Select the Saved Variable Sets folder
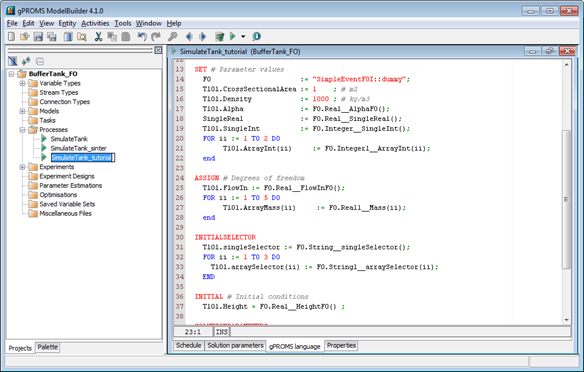 (x=67, y=204)
